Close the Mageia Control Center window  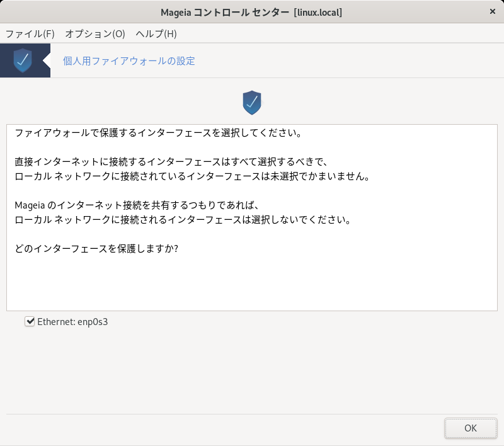click(493, 11)
